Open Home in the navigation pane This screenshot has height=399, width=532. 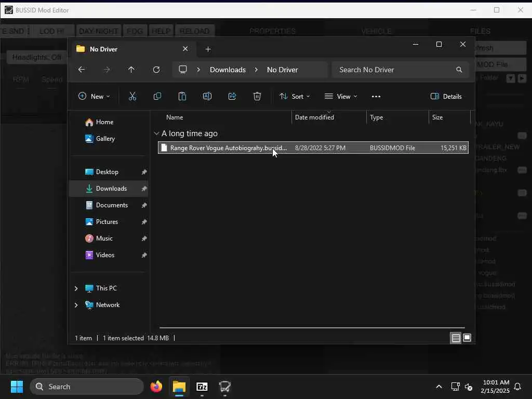[x=104, y=122]
